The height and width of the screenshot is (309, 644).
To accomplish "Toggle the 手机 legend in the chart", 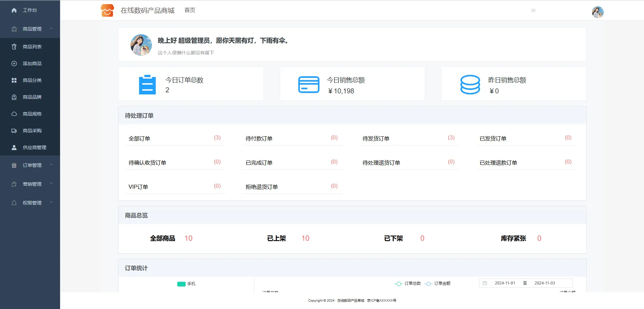I will pos(186,284).
